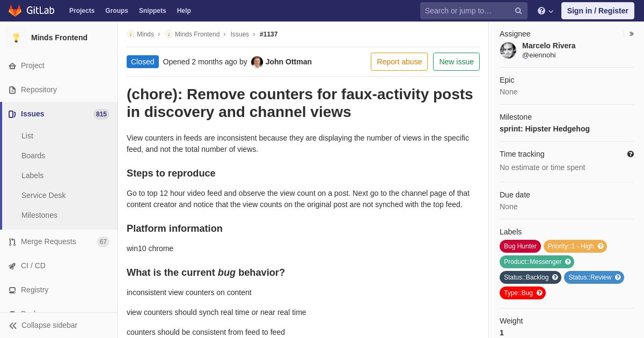Click the Marcelo Rivera assignee name
This screenshot has width=644, height=338.
(548, 46)
